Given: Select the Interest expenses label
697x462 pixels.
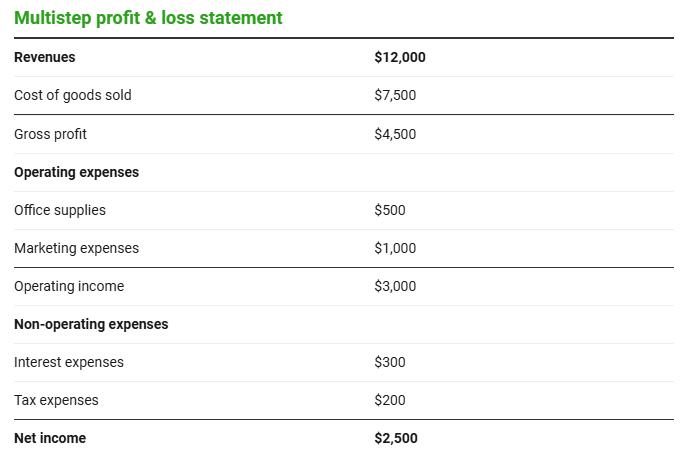Looking at the screenshot, I should coord(69,362).
